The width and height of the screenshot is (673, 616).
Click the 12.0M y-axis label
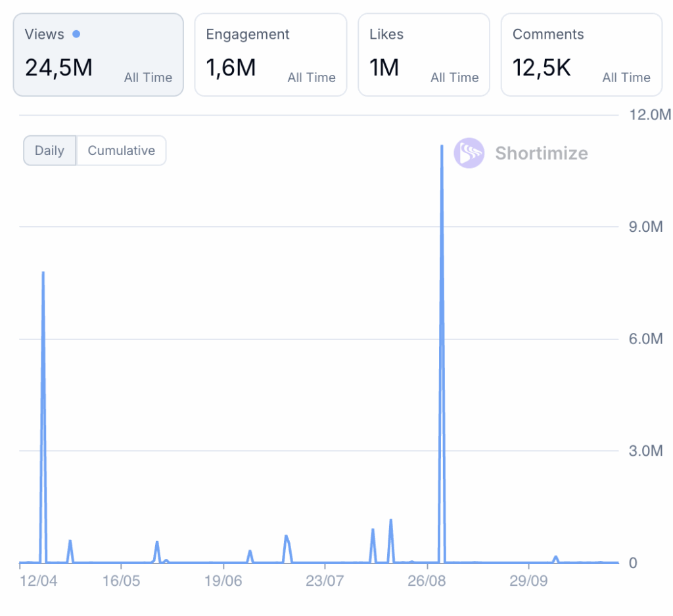click(x=649, y=115)
